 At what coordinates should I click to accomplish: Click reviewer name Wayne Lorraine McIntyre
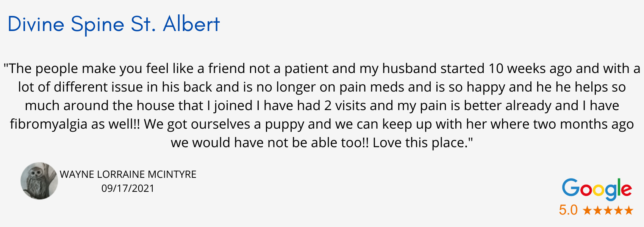point(128,174)
